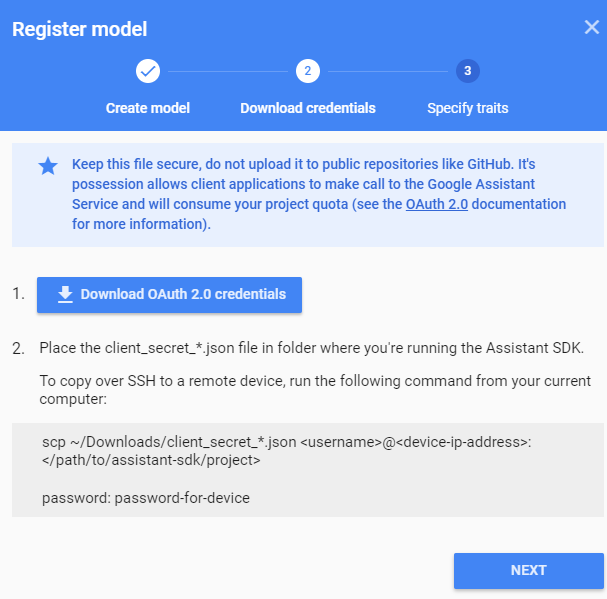
Task: Click the step 2 circle indicator
Action: point(307,71)
